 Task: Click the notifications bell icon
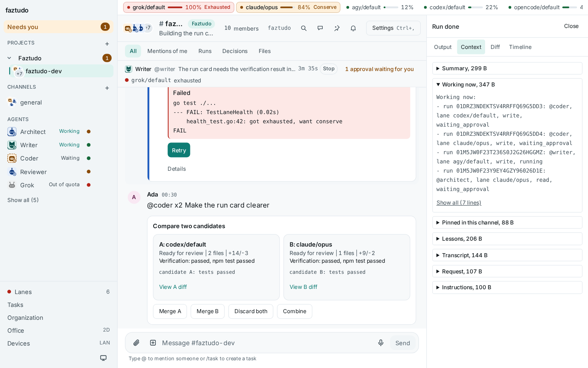click(353, 28)
